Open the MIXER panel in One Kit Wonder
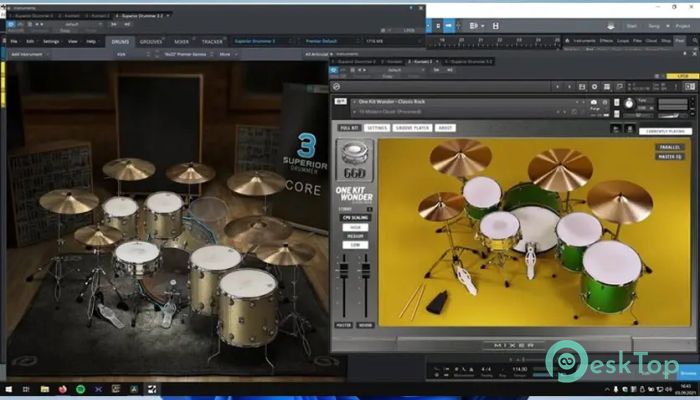700x400 pixels. [x=513, y=346]
